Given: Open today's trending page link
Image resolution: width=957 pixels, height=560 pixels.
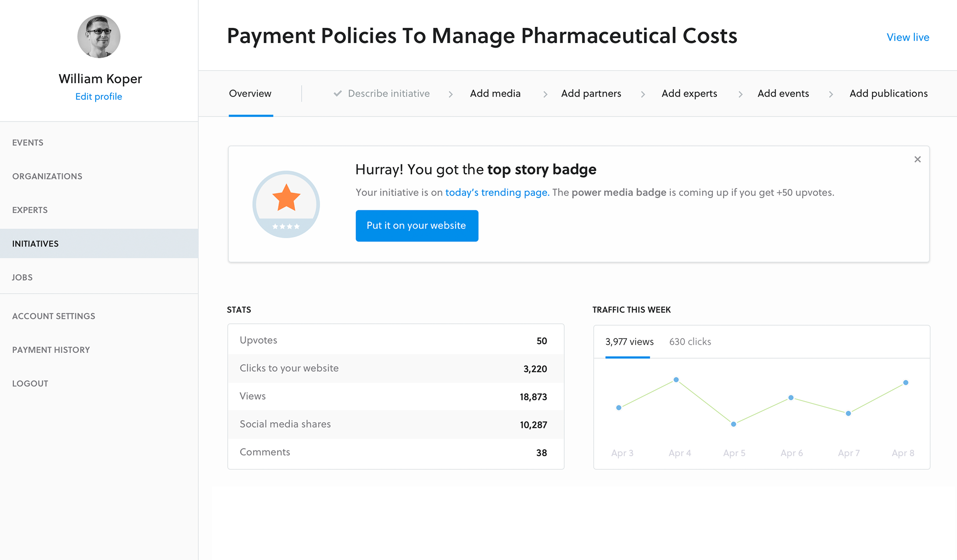Looking at the screenshot, I should (x=497, y=192).
